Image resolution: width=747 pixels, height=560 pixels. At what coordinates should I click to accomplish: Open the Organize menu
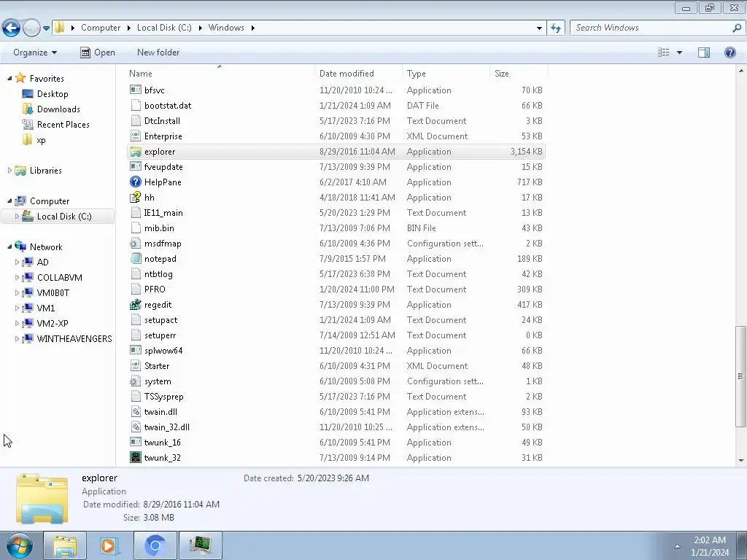tap(35, 52)
